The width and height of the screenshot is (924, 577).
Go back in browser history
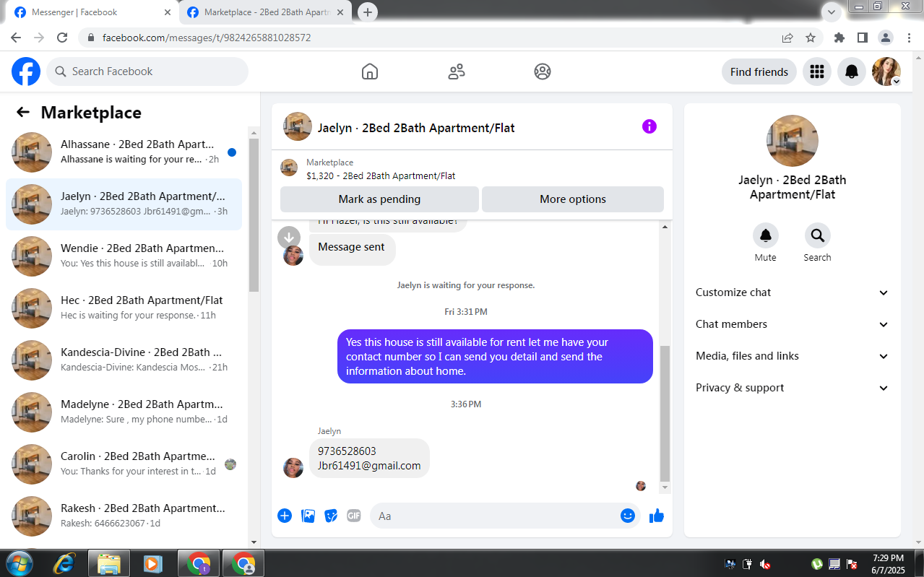point(16,38)
